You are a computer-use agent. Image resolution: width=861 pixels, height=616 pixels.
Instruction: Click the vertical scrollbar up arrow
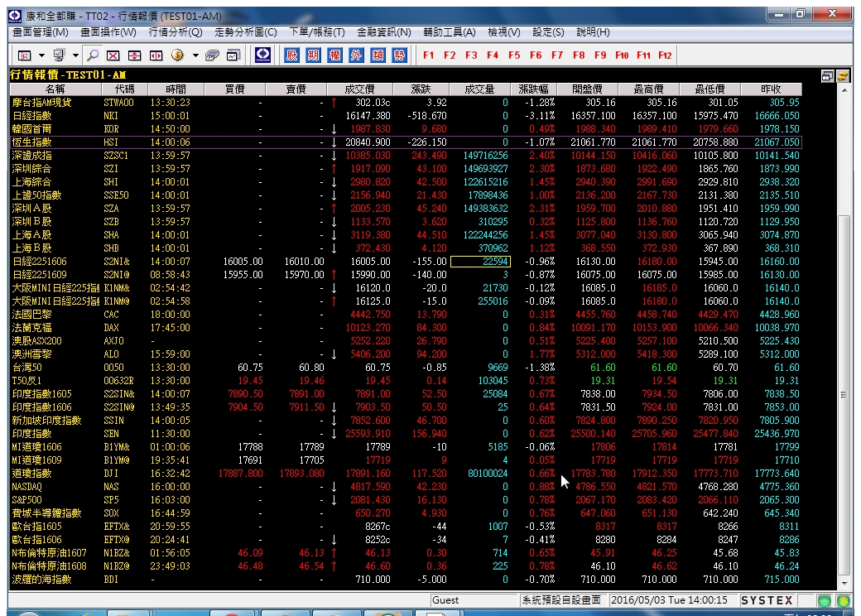844,89
